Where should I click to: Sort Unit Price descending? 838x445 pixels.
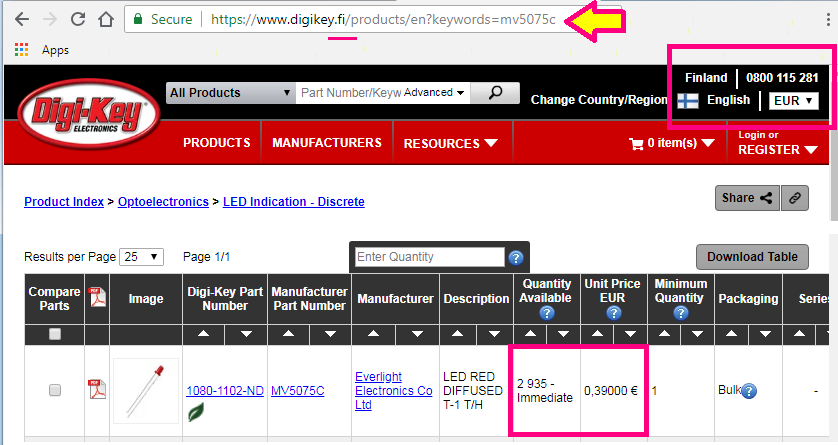click(631, 334)
